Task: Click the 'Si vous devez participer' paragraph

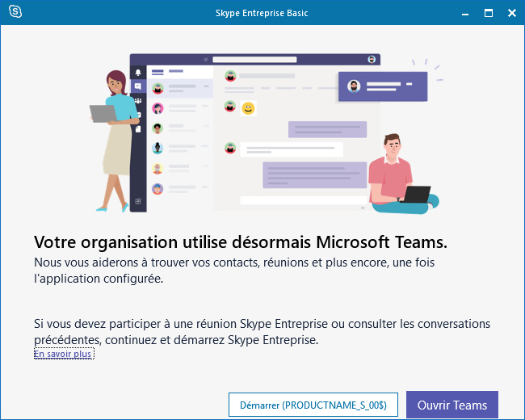Action: point(262,332)
